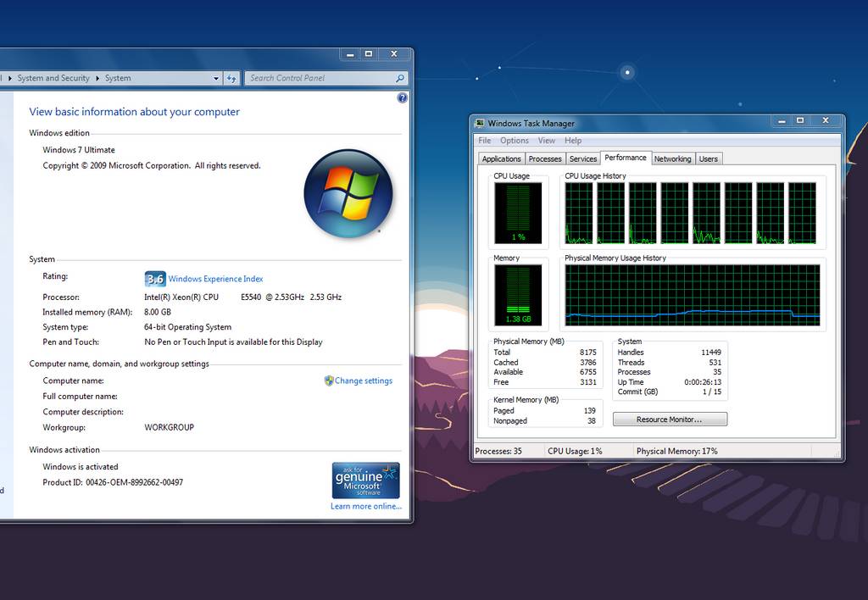Close the System control panel window

394,54
